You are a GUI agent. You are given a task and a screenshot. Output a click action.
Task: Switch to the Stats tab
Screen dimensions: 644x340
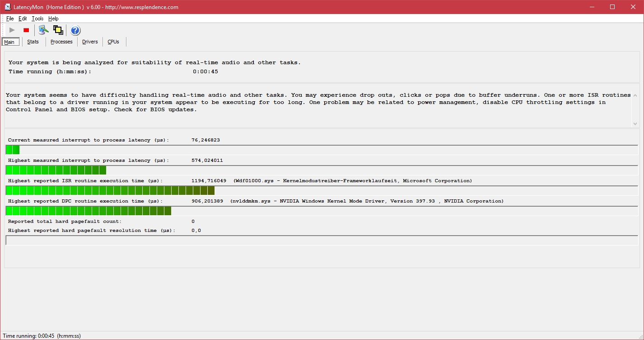click(33, 42)
